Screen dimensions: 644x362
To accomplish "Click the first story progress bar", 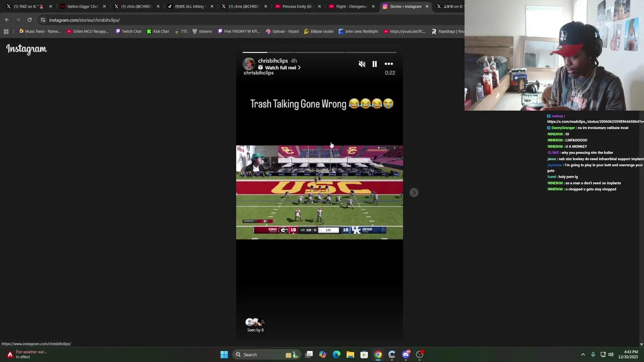I will 268,52.
